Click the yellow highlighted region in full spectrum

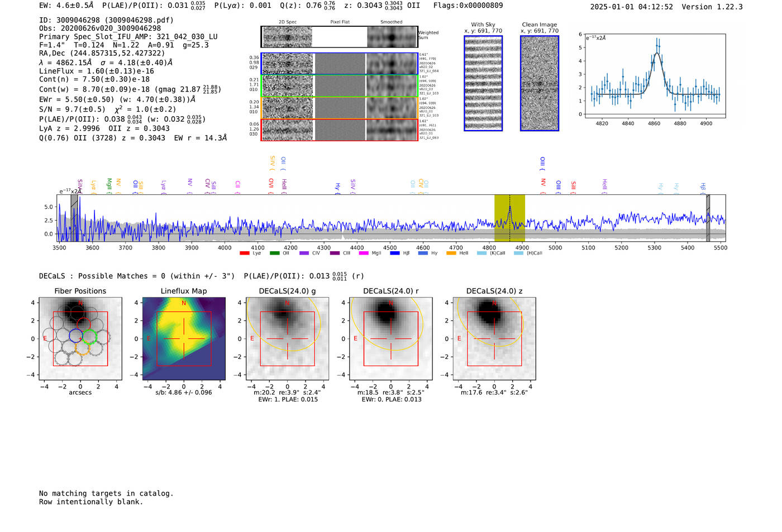point(509,218)
